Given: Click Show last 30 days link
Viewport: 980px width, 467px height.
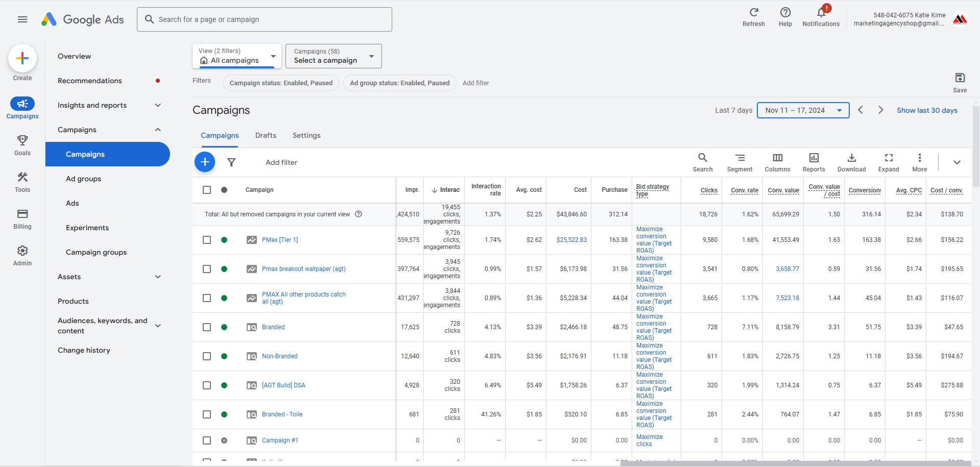Looking at the screenshot, I should click(x=926, y=110).
